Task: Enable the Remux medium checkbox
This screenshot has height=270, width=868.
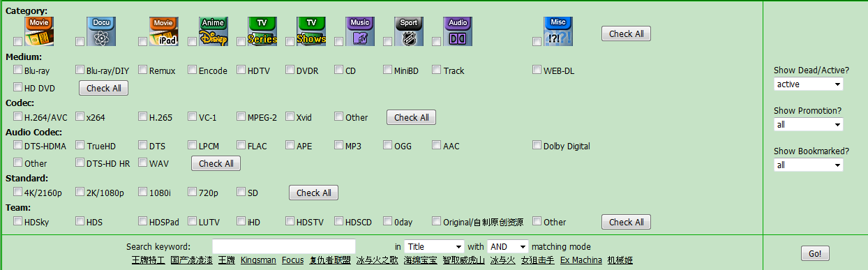Action: tap(142, 70)
